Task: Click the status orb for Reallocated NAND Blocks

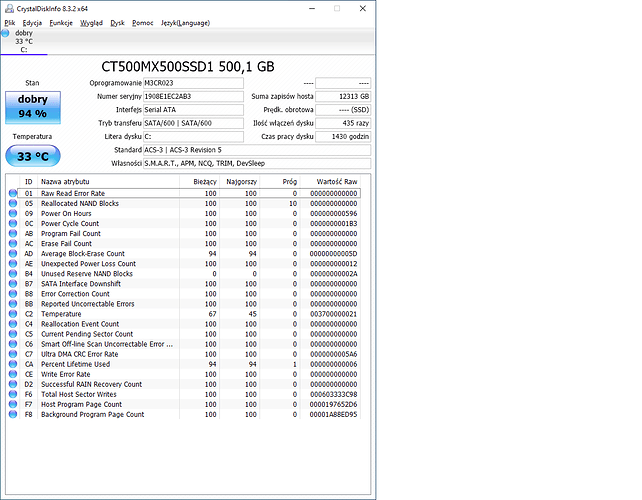Action: point(13,203)
